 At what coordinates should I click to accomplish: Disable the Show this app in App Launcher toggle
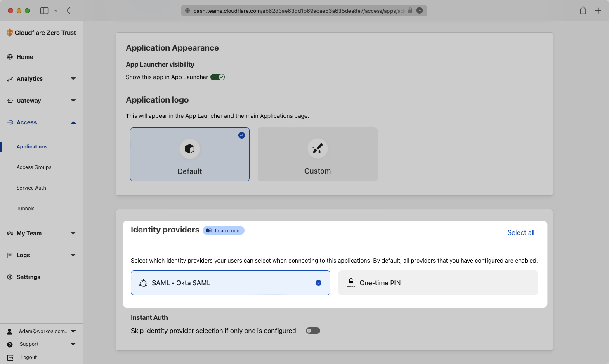click(x=217, y=77)
